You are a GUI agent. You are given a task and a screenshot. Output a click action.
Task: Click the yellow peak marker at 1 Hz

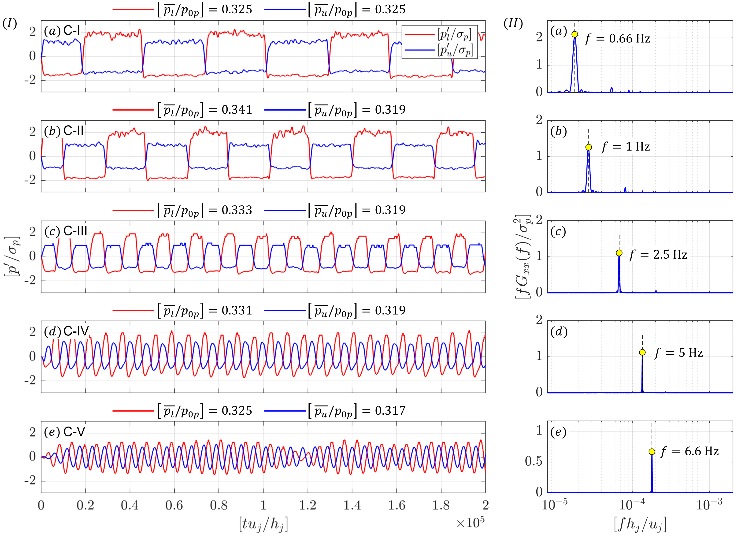point(589,147)
